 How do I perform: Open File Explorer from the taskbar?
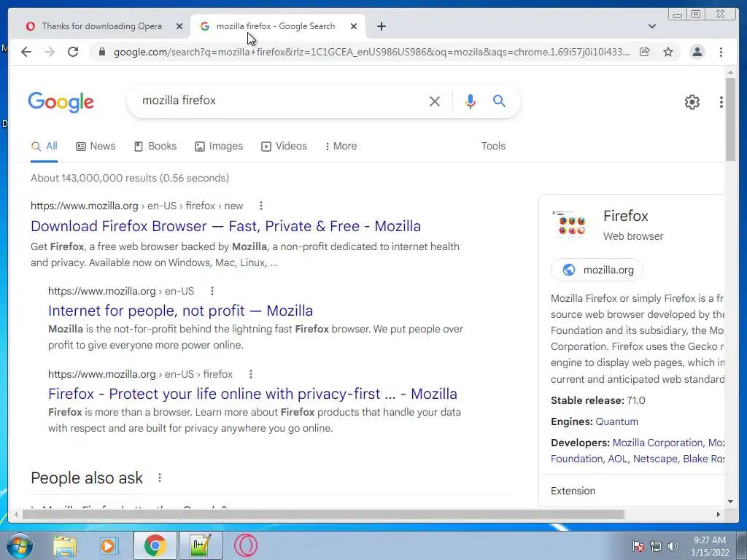pyautogui.click(x=65, y=545)
